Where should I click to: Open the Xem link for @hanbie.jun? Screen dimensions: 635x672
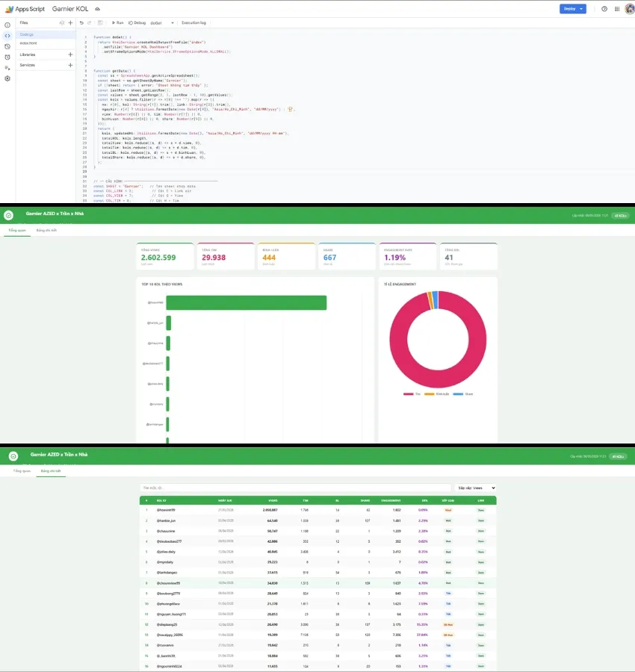481,520
